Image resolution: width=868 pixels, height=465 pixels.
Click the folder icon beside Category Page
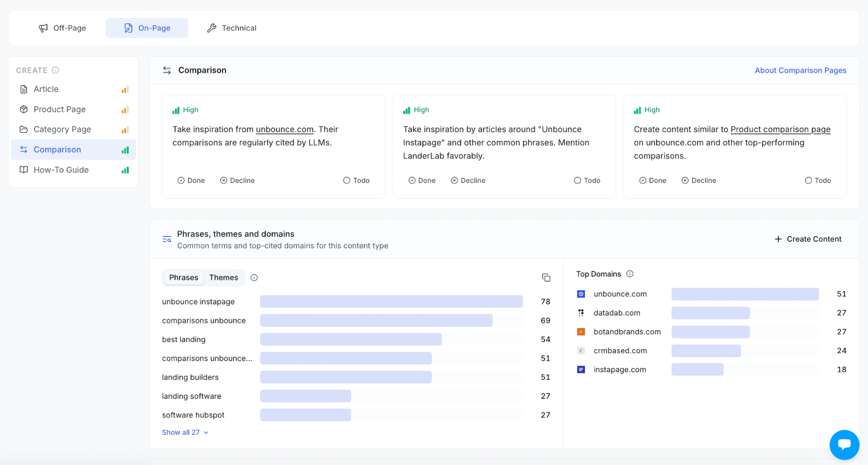(24, 129)
